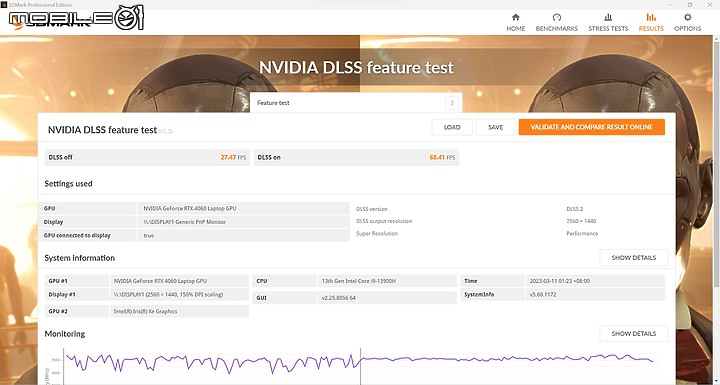Show details for Monitoring section
The height and width of the screenshot is (385, 720).
634,334
